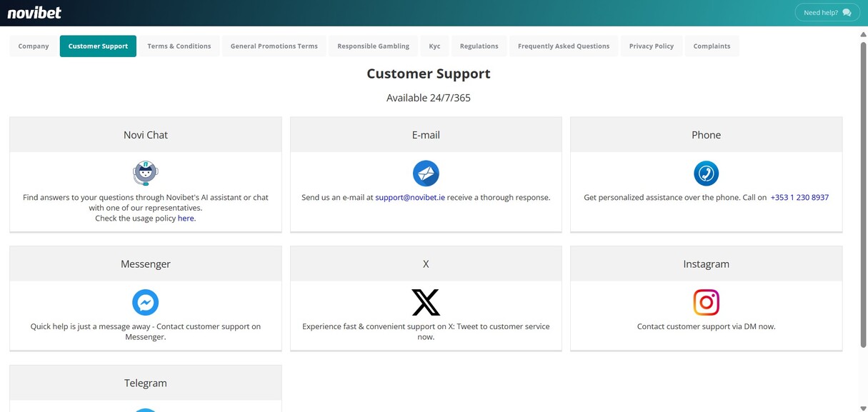Open the Terms & Conditions tab

point(179,46)
